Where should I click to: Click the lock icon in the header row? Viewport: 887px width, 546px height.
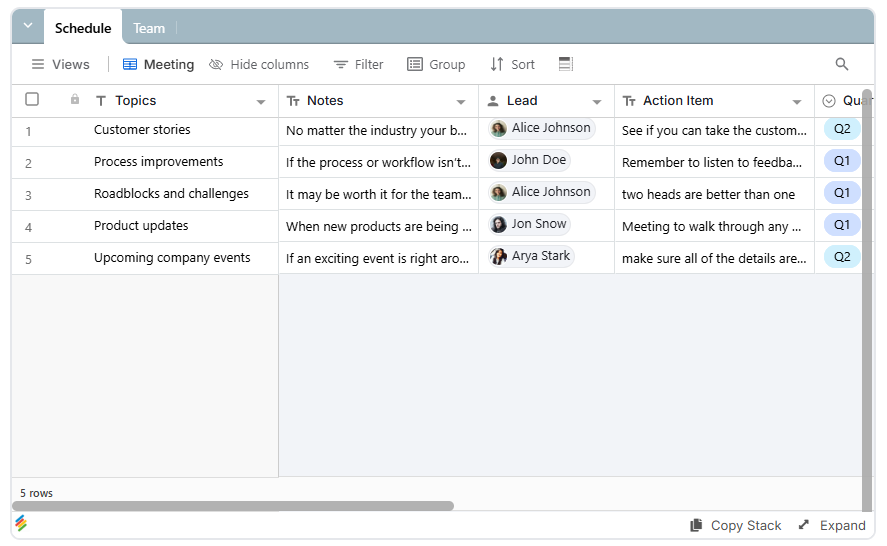click(x=75, y=100)
